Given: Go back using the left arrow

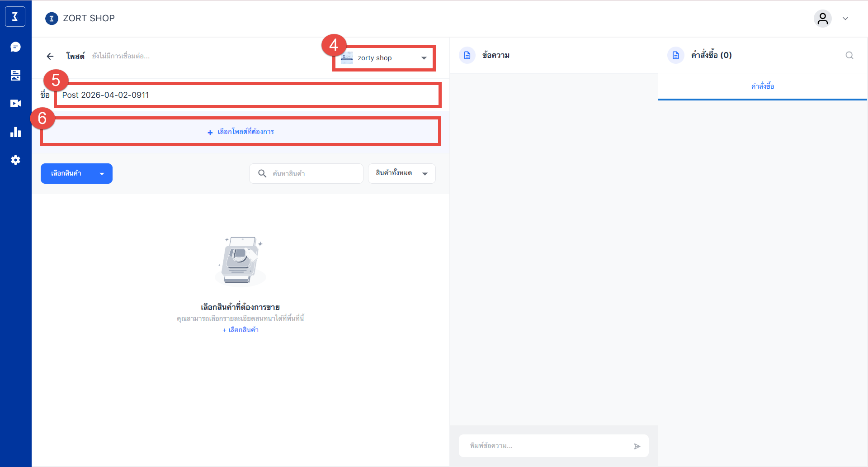Looking at the screenshot, I should coord(50,56).
